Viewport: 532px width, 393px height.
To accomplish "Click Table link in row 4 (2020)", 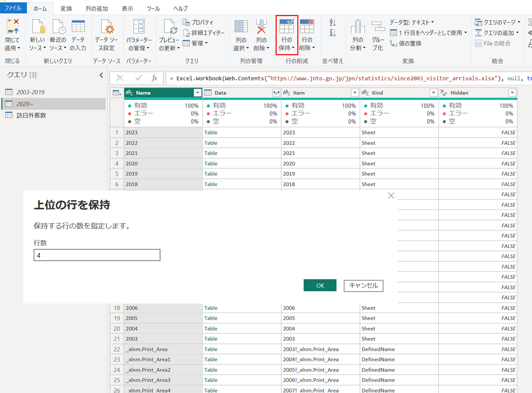I will coord(211,163).
